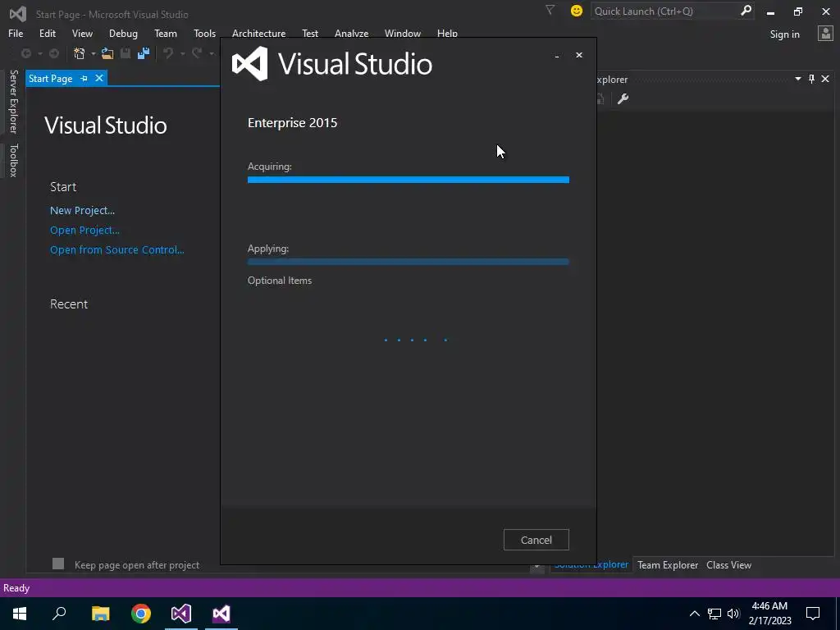Open the View menu
Screen dimensions: 840x630
point(82,33)
